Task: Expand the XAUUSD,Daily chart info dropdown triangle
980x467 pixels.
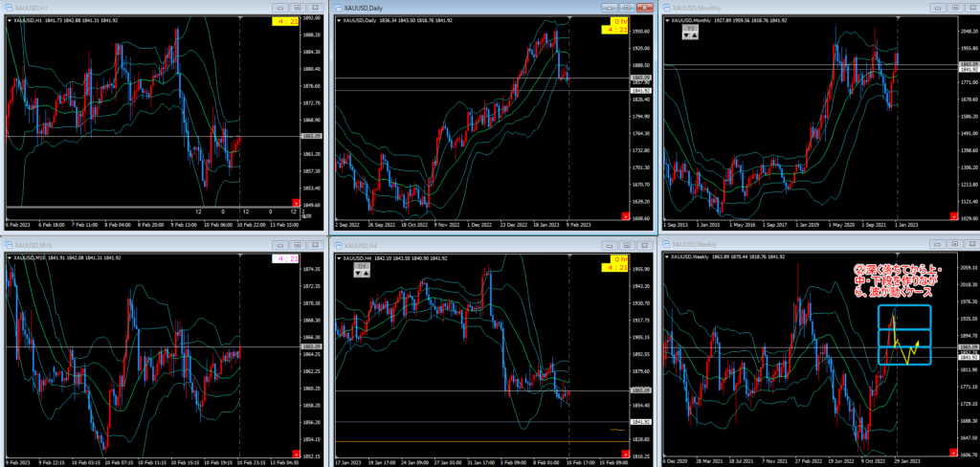Action: pyautogui.click(x=337, y=19)
